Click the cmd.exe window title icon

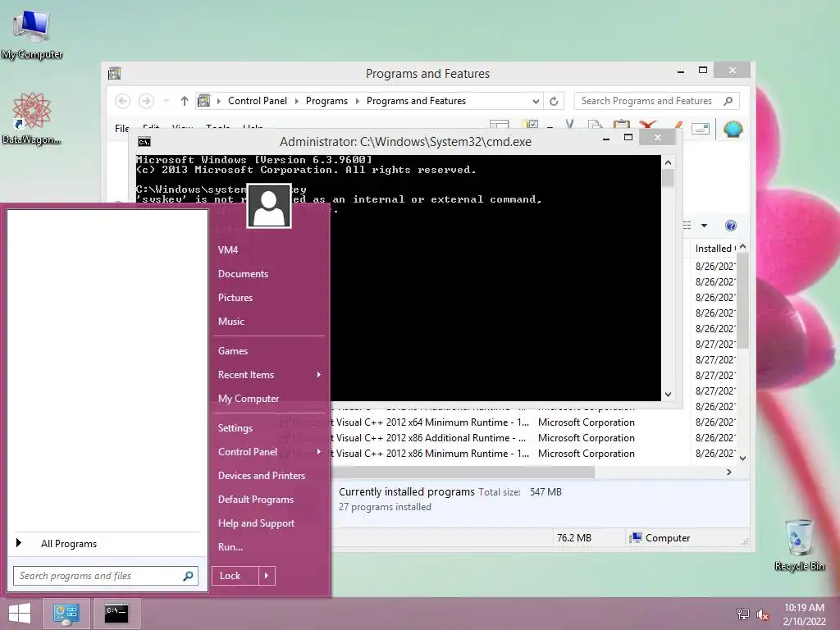[x=144, y=142]
